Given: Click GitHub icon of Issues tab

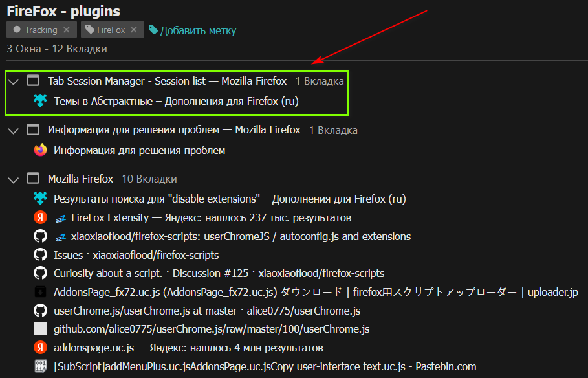Looking at the screenshot, I should point(40,254).
